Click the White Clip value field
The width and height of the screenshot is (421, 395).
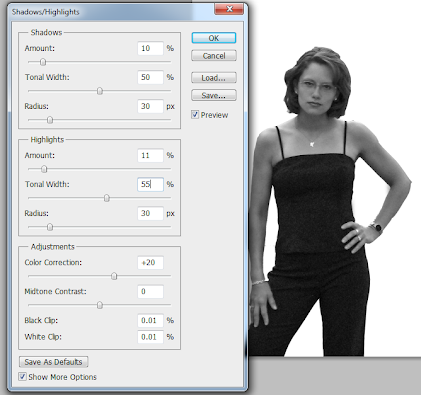150,337
